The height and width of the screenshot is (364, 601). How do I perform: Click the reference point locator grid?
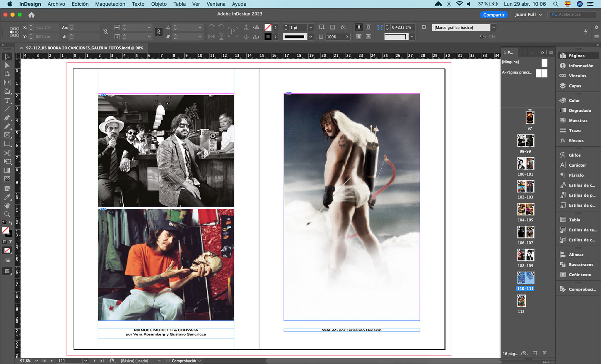[x=14, y=32]
